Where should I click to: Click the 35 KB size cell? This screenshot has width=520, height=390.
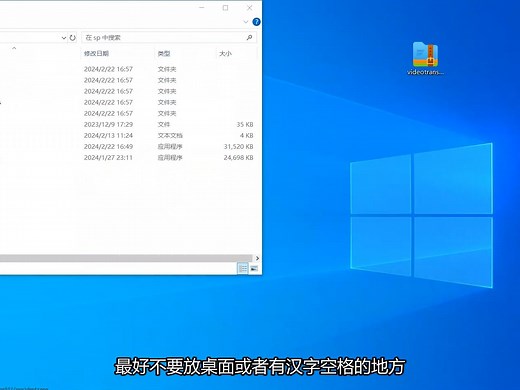tap(245, 124)
